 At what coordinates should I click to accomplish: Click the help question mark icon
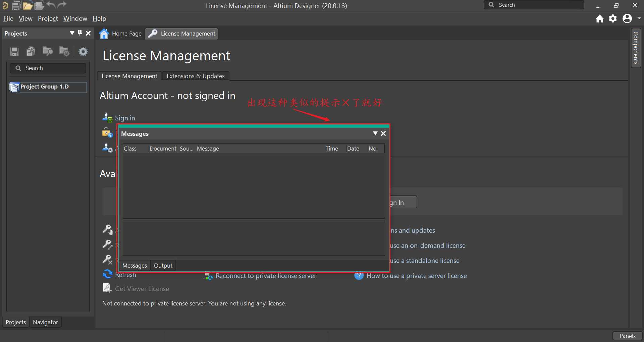359,276
